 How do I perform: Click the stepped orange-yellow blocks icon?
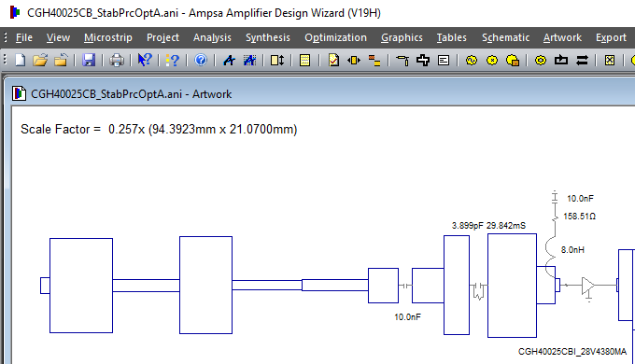point(374,61)
